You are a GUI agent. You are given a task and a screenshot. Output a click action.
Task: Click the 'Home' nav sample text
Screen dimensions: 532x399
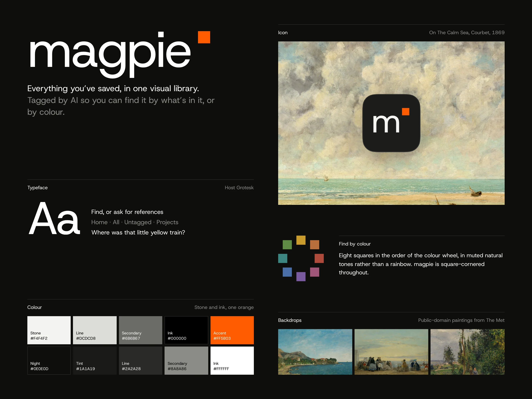pyautogui.click(x=99, y=222)
